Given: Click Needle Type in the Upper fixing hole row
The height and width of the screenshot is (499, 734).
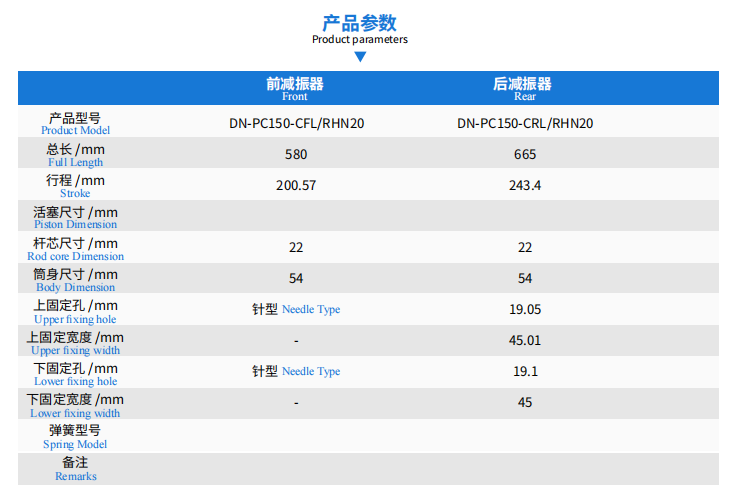Looking at the screenshot, I should click(310, 310).
